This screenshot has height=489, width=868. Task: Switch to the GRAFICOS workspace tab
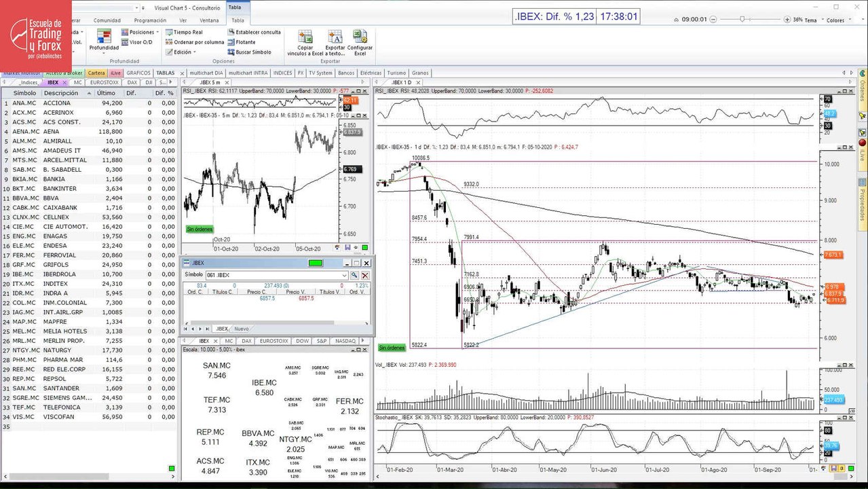pos(138,73)
